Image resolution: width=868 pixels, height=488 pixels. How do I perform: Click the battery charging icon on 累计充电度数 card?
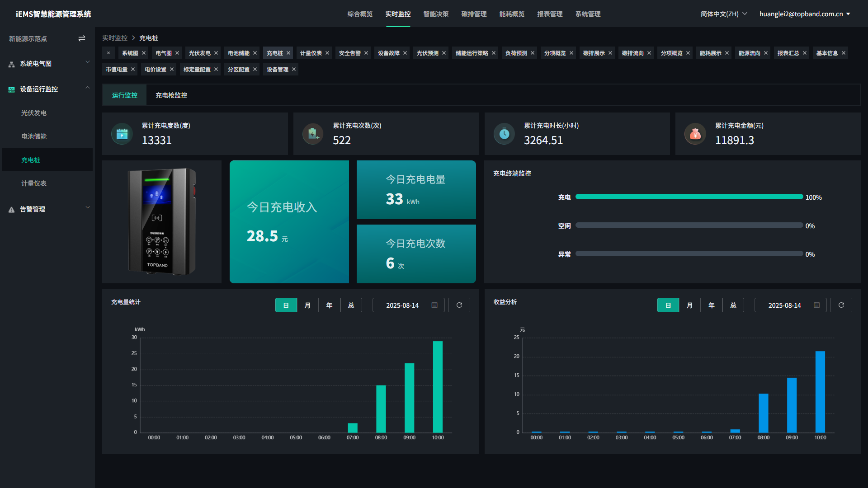coord(121,134)
